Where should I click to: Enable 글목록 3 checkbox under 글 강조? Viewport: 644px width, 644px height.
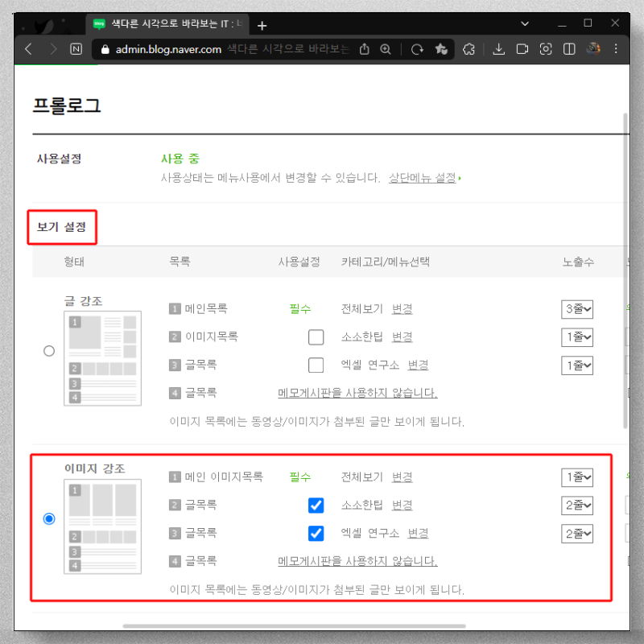[316, 365]
